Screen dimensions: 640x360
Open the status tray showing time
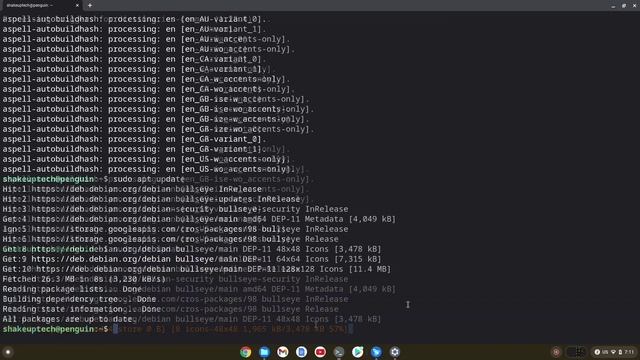615,352
